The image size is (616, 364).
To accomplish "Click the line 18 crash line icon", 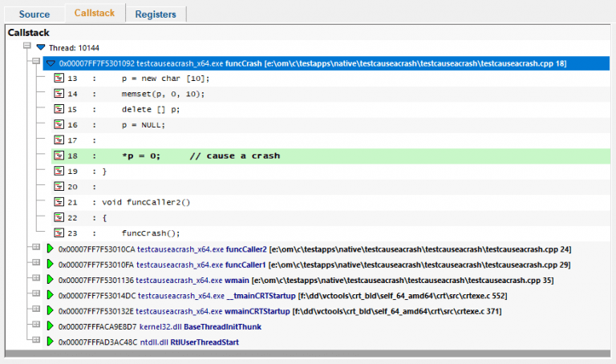I will tap(59, 156).
